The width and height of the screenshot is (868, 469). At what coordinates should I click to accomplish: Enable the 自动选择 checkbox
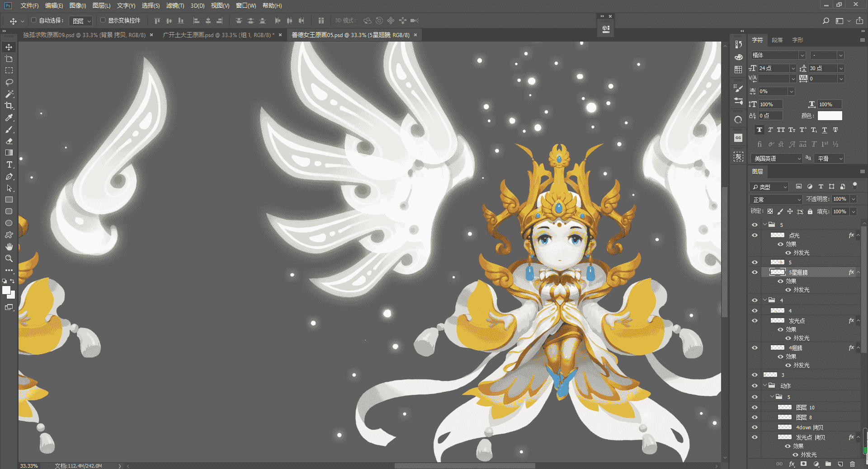(34, 20)
